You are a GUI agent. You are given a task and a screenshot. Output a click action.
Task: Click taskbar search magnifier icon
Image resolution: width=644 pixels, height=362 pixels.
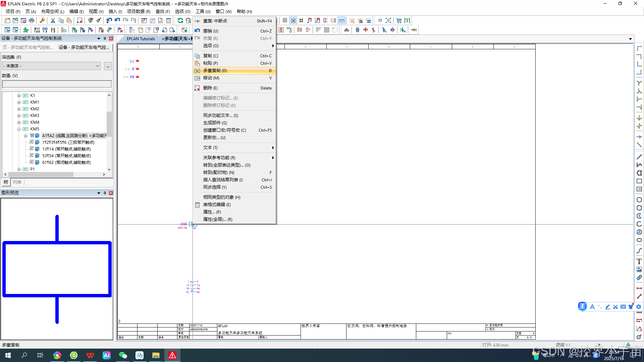[24, 355]
